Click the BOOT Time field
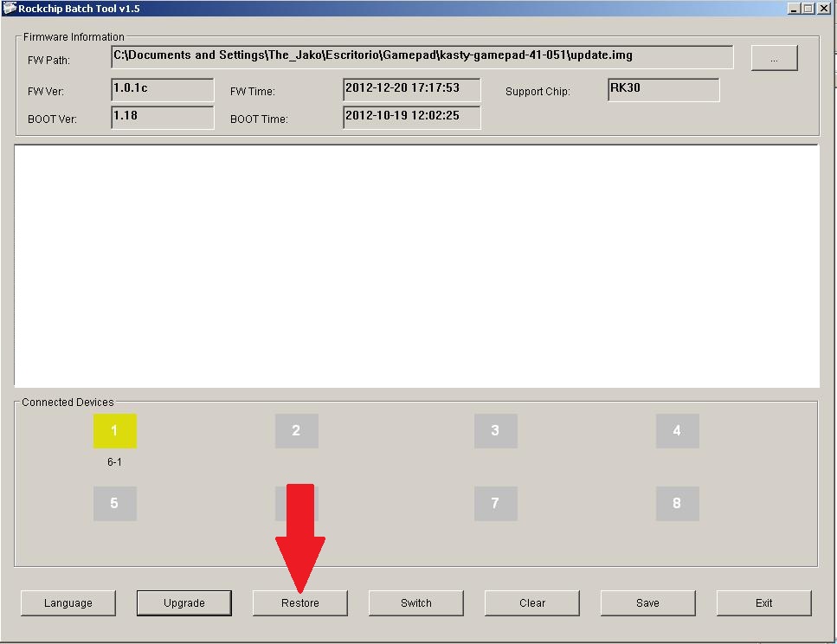 pyautogui.click(x=411, y=118)
